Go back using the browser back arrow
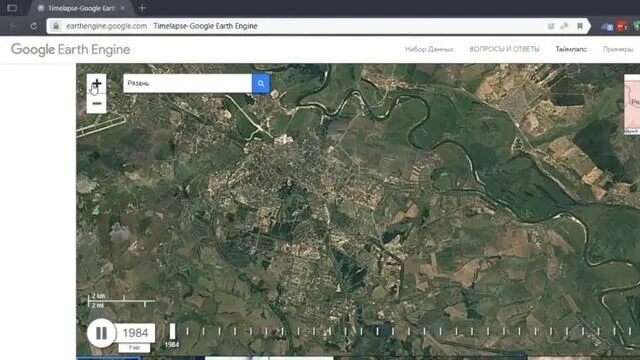The height and width of the screenshot is (360, 640). (13, 26)
